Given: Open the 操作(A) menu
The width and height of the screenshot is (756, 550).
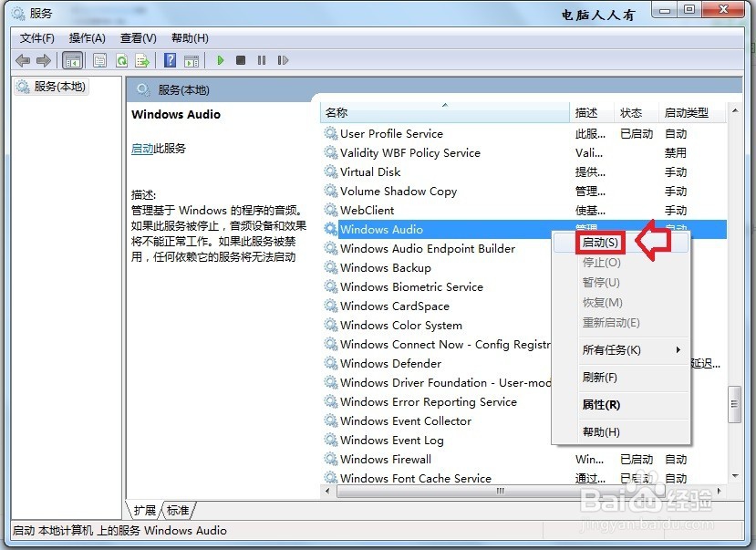Looking at the screenshot, I should pos(88,38).
